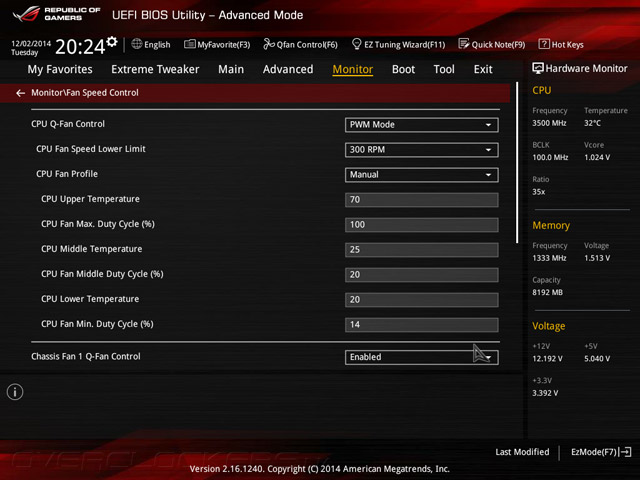Expand CPU Fan Speed Lower Limit dropdown
The image size is (640, 480).
[422, 150]
